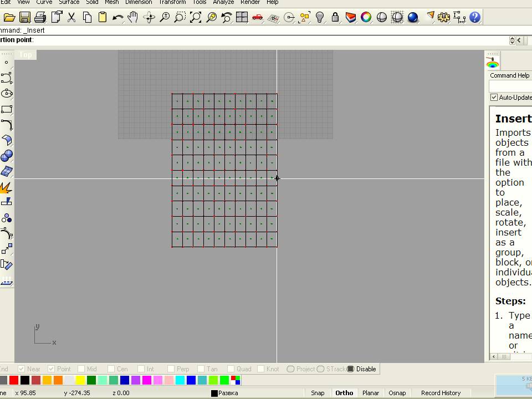Screen dimensions: 532x399
Task: Pick the yellow color swatch
Action: pos(80,380)
